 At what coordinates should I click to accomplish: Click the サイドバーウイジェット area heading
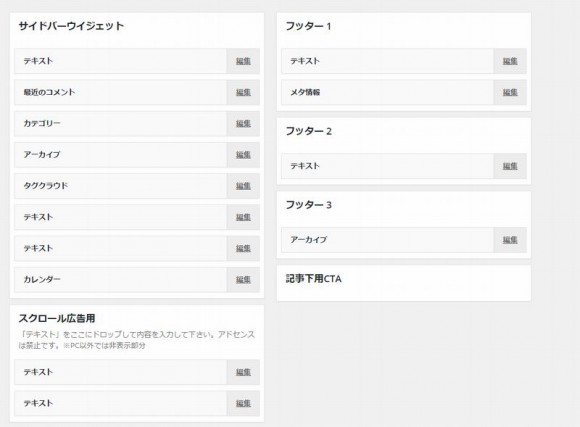click(71, 26)
